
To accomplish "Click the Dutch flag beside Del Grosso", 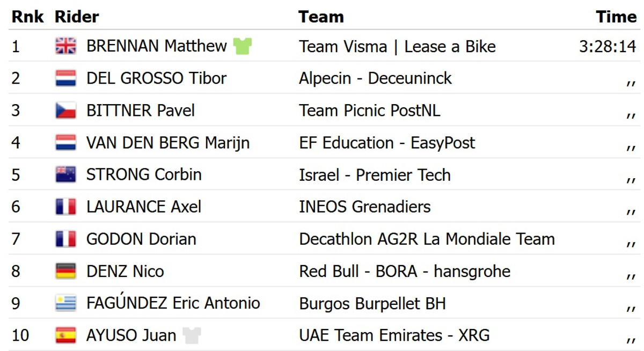I will tap(66, 79).
